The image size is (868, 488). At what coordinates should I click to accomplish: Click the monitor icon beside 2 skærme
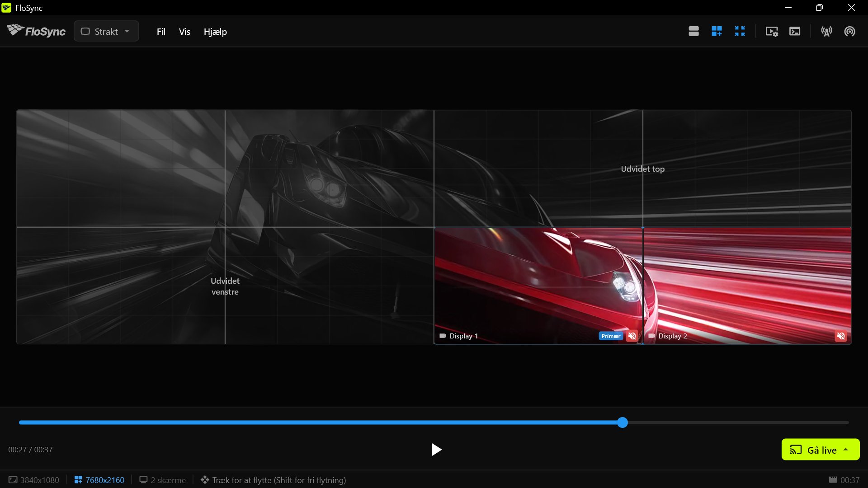pos(143,479)
